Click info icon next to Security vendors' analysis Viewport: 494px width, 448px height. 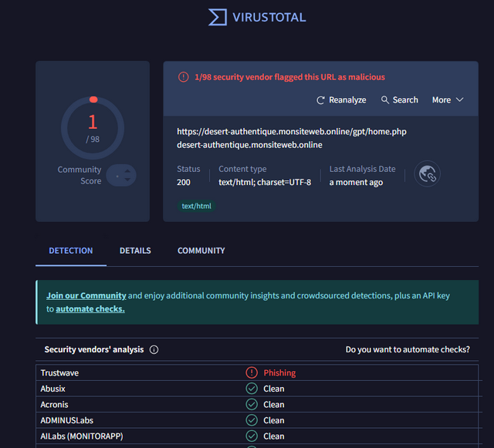154,349
